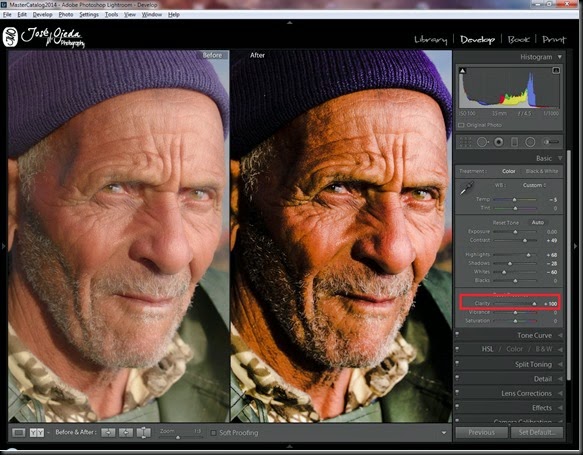Screen dimensions: 583x455
Task: Open the Photo menu
Action: (66, 14)
